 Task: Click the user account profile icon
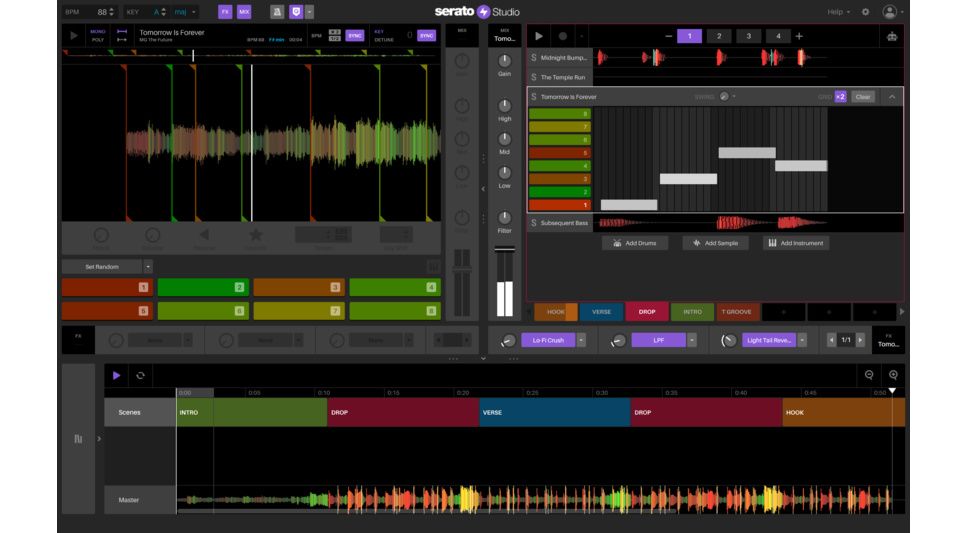[889, 12]
